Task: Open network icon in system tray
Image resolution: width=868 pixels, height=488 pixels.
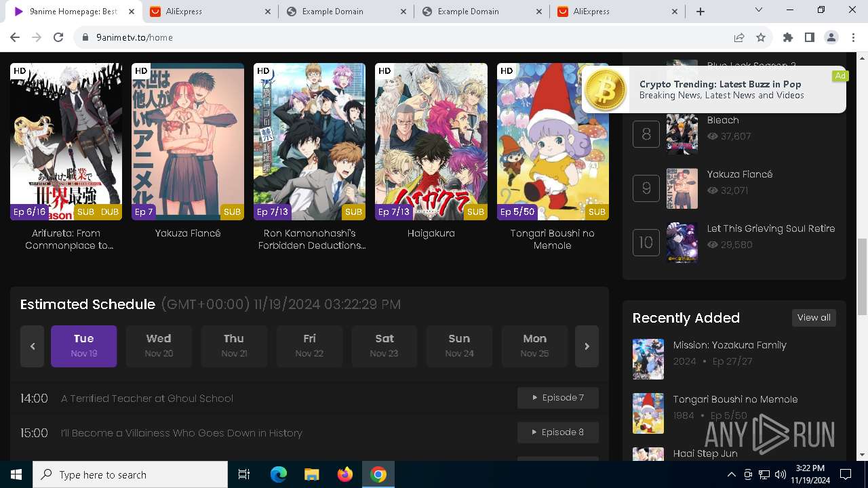Action: (x=764, y=474)
